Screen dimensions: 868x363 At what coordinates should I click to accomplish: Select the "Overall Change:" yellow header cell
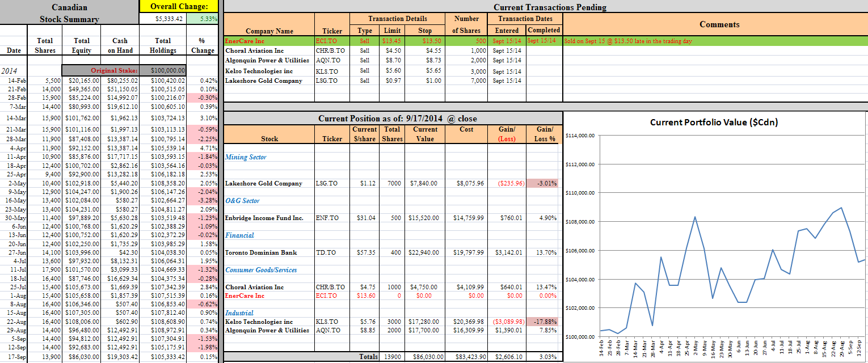180,6
